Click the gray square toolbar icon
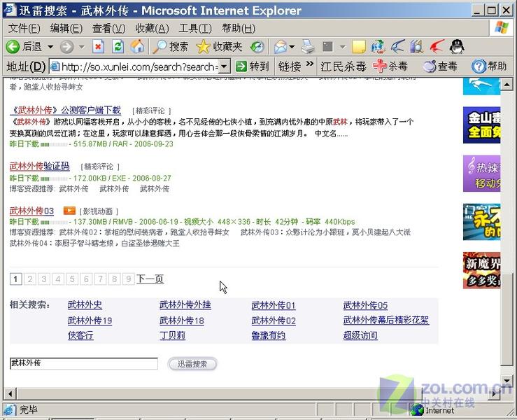517x420 pixels. 327,46
